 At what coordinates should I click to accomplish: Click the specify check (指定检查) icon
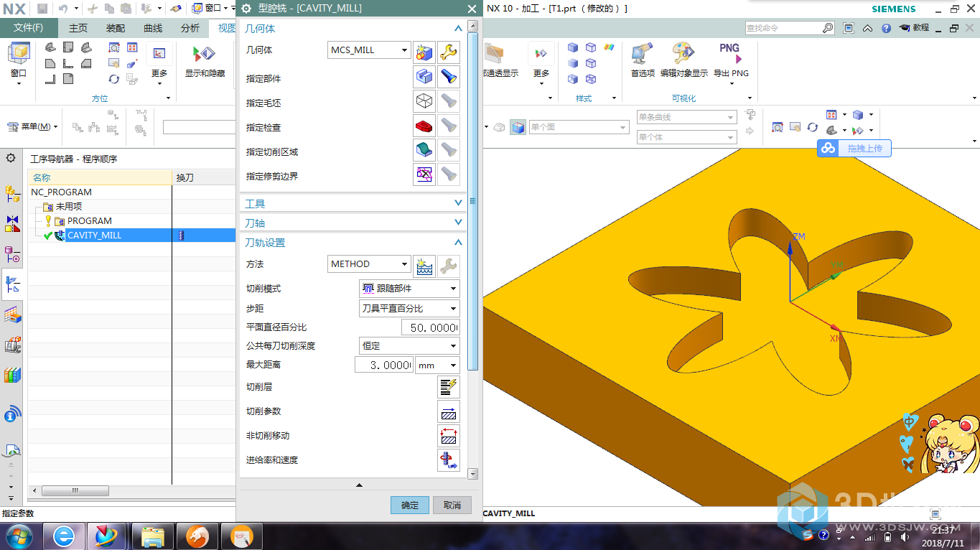pyautogui.click(x=425, y=126)
